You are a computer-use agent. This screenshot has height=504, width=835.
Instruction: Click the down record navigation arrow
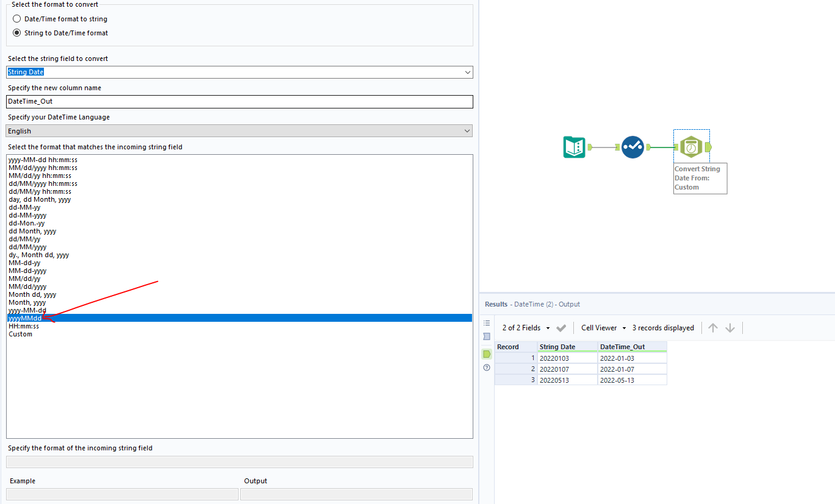point(730,327)
